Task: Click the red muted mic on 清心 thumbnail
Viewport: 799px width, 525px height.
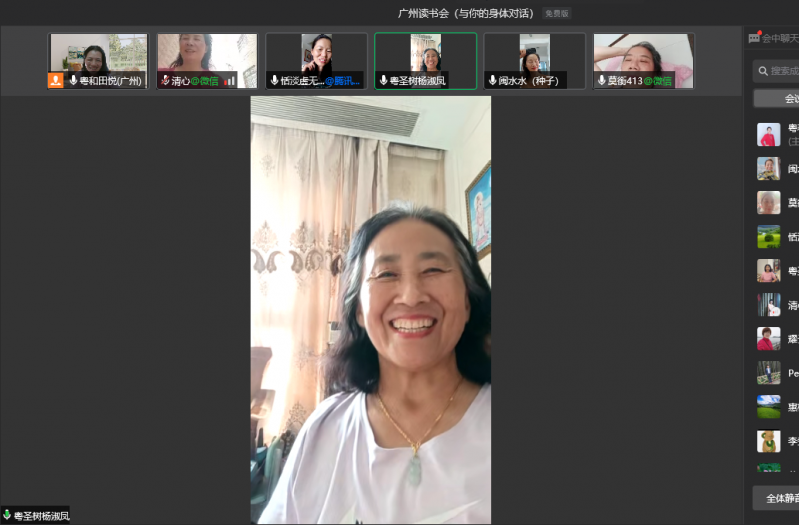Action: (x=165, y=80)
